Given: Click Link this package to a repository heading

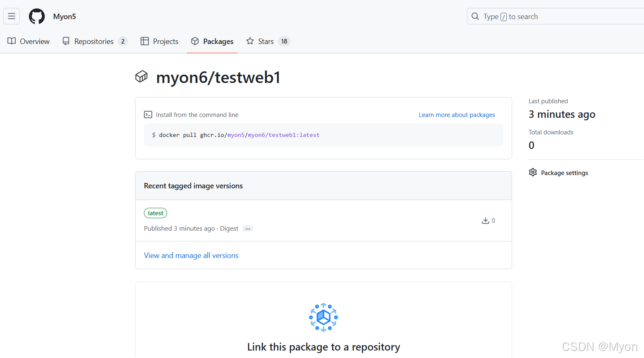Looking at the screenshot, I should [323, 347].
